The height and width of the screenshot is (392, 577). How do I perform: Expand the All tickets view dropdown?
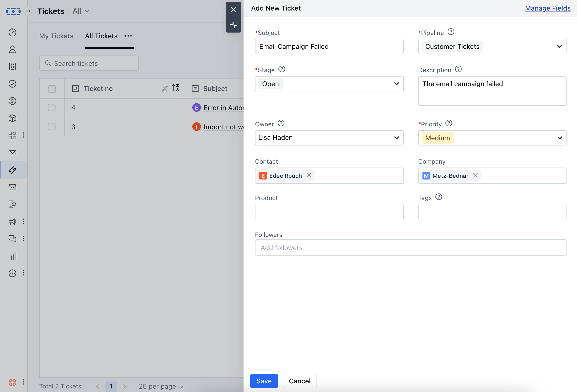[81, 11]
